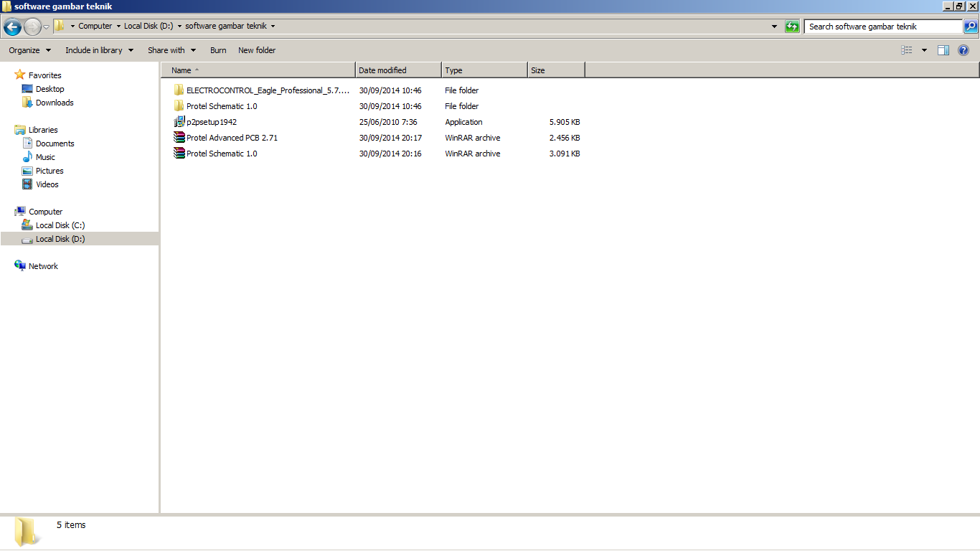Open Desktop under Favorites
The height and width of the screenshot is (551, 980).
50,89
